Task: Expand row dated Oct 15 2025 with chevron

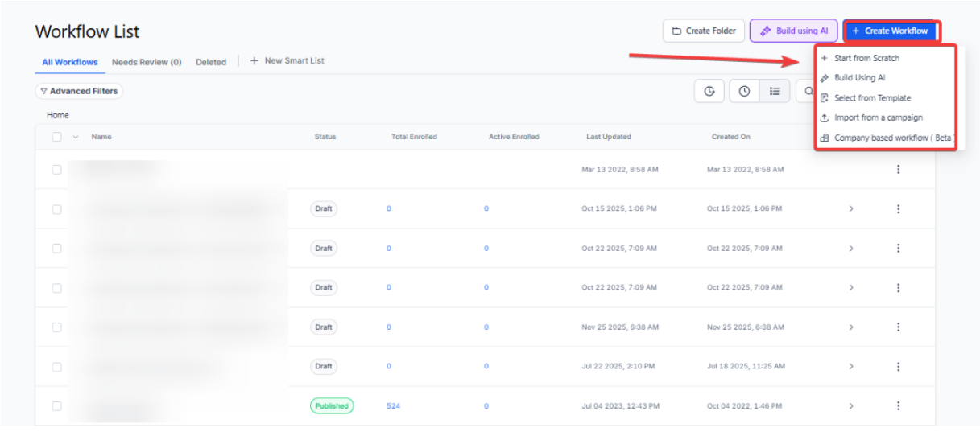Action: coord(851,209)
